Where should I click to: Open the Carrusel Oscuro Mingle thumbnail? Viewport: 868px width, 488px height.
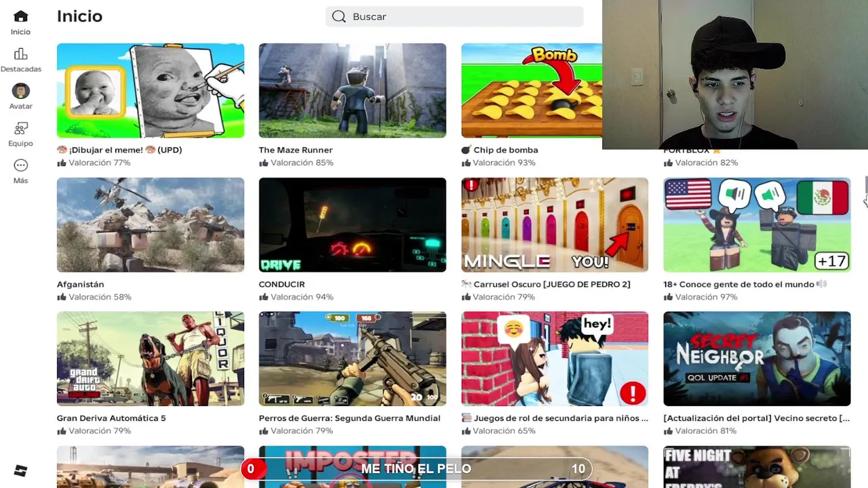coord(555,224)
